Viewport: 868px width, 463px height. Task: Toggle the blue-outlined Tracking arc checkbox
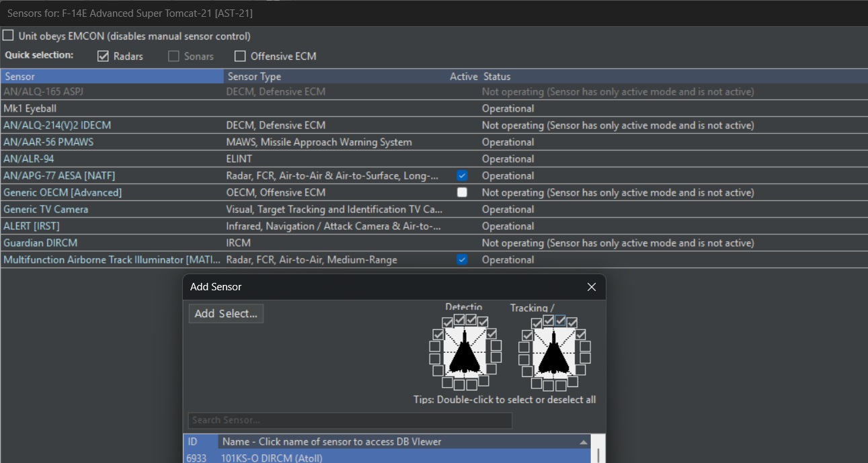(560, 321)
